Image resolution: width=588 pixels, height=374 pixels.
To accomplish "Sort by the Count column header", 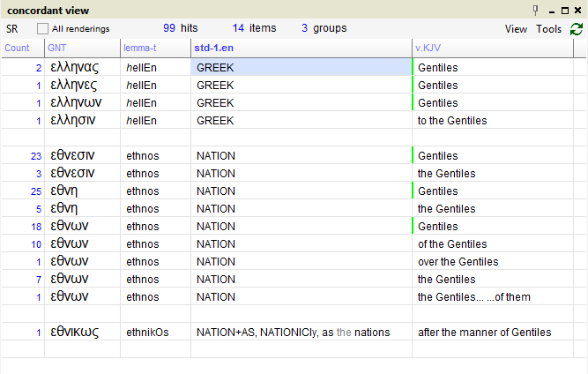I will (x=18, y=48).
